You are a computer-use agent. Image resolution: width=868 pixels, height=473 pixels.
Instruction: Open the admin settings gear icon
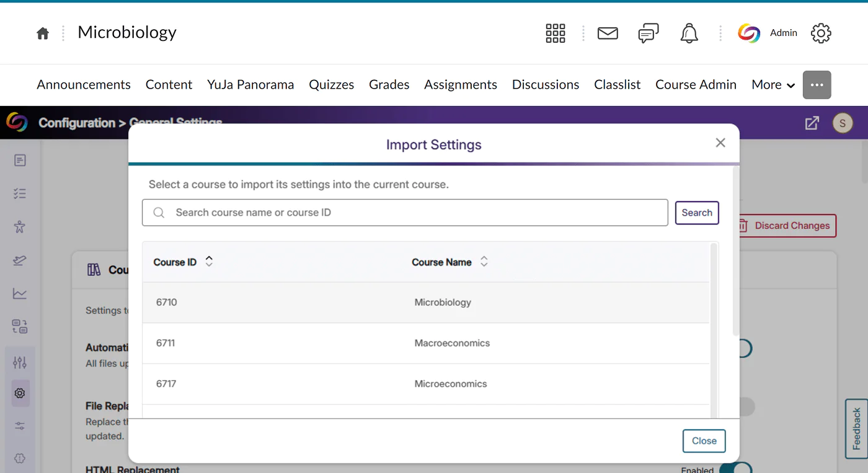(x=821, y=33)
